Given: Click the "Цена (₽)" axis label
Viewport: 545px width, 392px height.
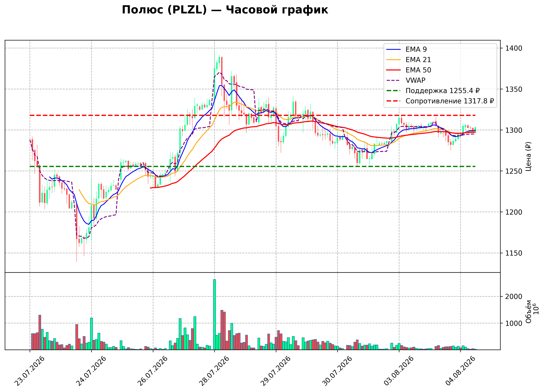Looking at the screenshot, I should (528, 156).
